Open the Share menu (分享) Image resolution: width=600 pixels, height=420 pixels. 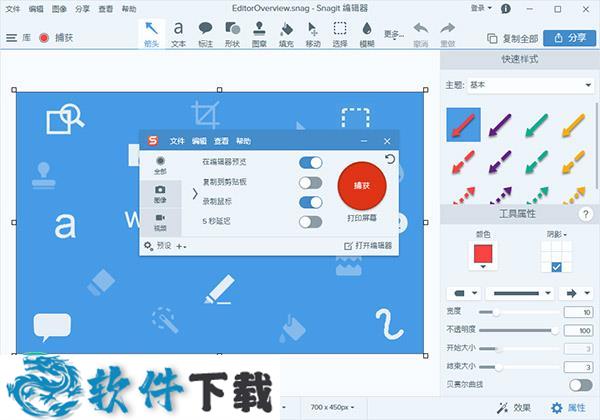coord(82,8)
